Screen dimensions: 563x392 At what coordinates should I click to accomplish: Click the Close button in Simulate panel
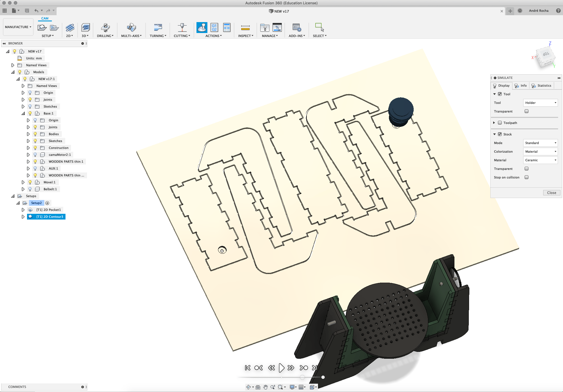(x=551, y=193)
